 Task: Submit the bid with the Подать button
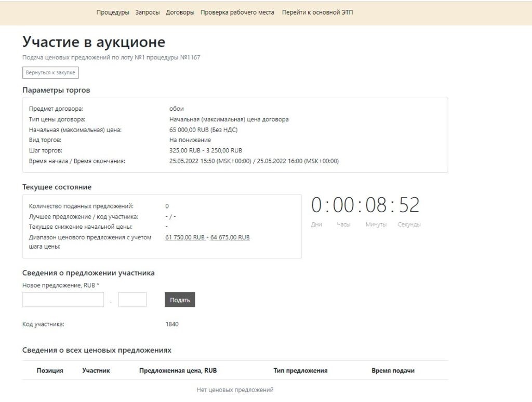(180, 300)
